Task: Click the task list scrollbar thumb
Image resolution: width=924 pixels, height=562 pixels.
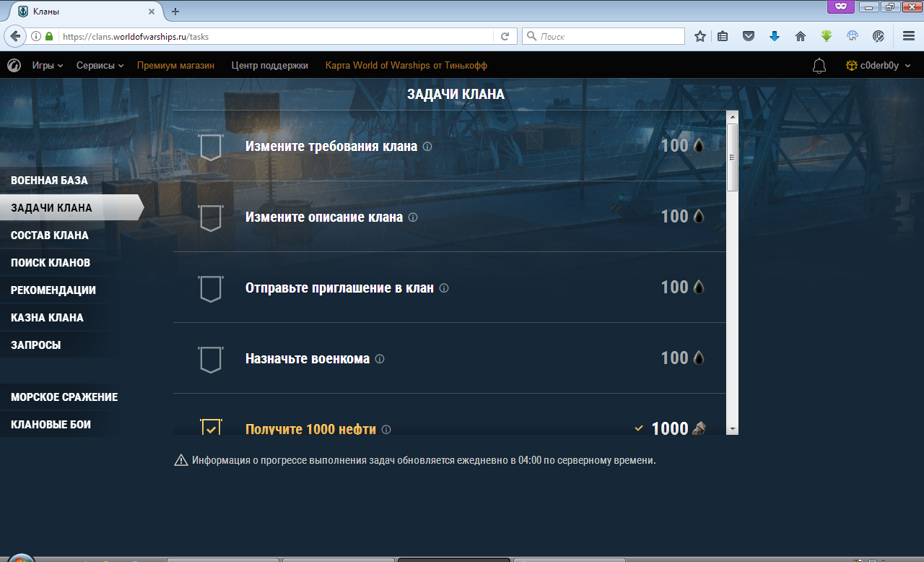Action: (x=732, y=157)
